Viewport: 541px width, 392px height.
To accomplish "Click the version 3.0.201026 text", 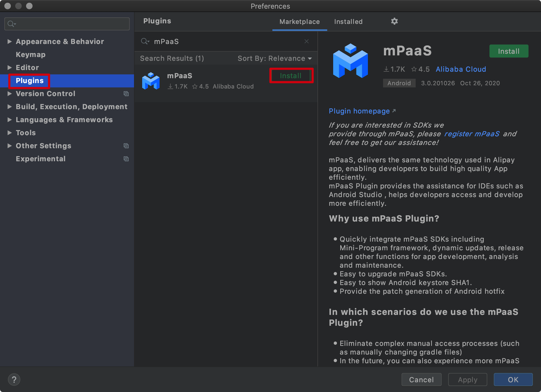I will (x=438, y=83).
